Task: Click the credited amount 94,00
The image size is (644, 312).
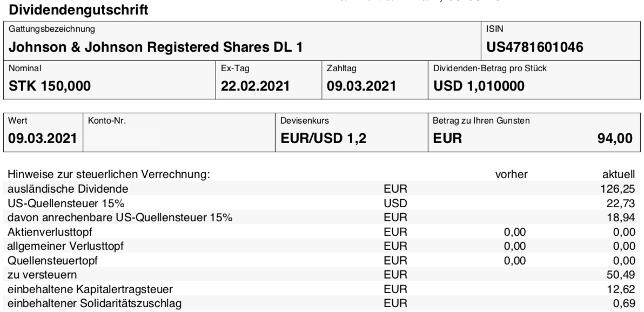Action: pyautogui.click(x=615, y=138)
